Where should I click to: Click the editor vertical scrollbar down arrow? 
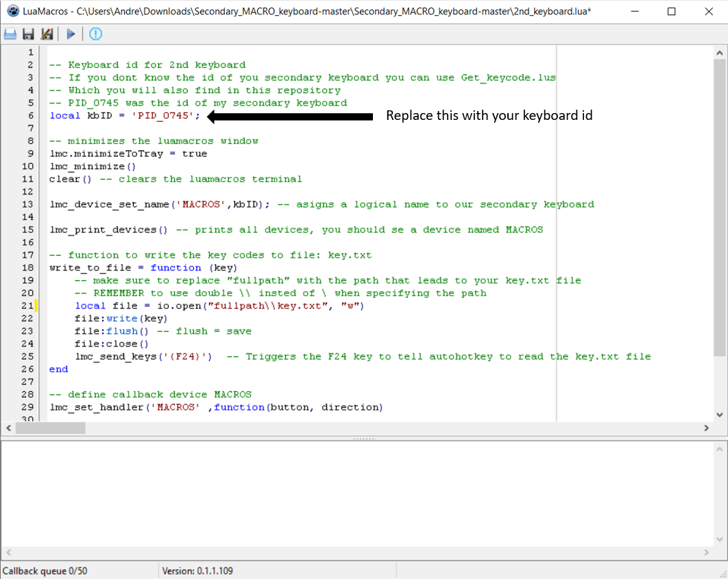720,415
